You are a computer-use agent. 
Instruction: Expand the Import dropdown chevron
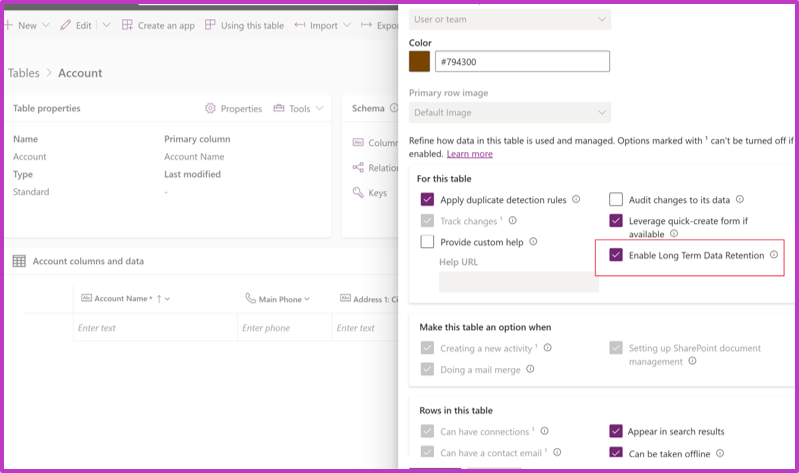point(347,25)
